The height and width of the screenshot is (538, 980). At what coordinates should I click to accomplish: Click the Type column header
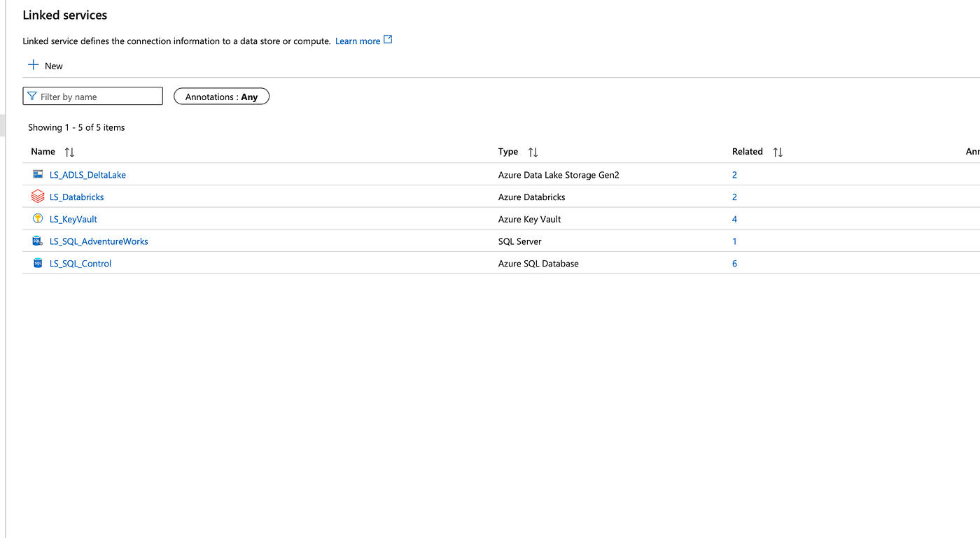[508, 152]
